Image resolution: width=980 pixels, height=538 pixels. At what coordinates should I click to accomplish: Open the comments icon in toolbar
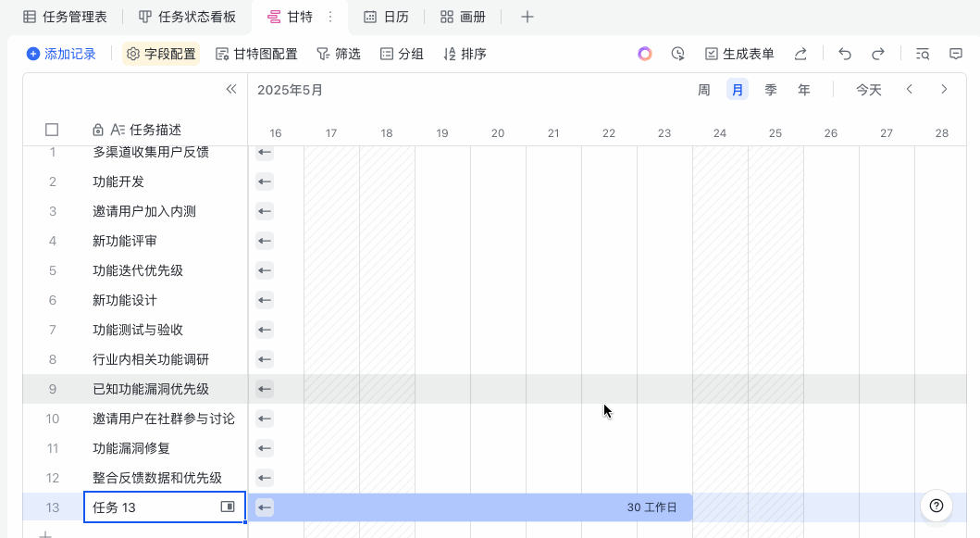pyautogui.click(x=956, y=54)
